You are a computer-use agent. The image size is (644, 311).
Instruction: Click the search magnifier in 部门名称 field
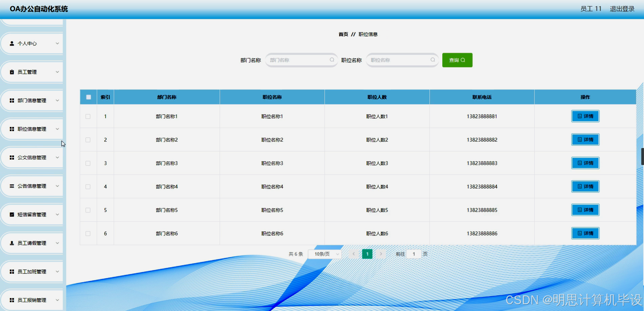tap(332, 60)
